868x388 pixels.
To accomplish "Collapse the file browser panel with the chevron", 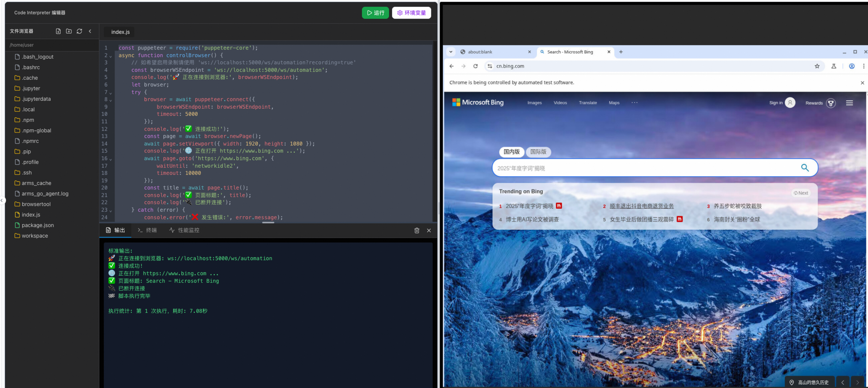I will click(x=90, y=31).
